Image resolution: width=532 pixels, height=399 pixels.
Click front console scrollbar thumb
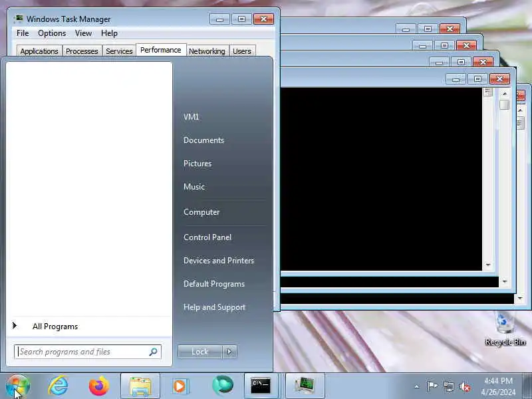point(505,105)
